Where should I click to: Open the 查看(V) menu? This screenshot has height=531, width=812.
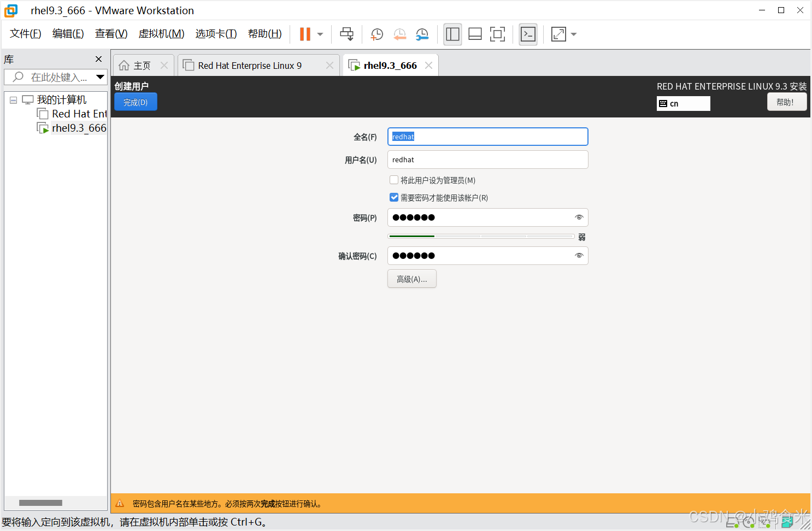tap(111, 34)
